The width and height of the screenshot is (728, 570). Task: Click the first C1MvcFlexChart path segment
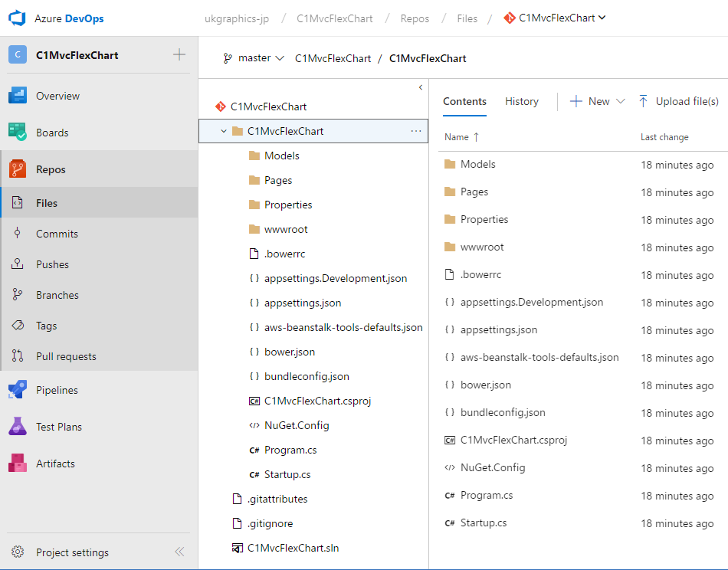pos(333,58)
